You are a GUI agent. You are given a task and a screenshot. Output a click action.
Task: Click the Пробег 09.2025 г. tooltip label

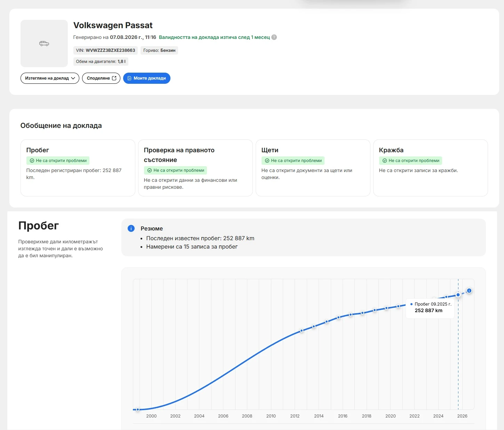(x=433, y=304)
